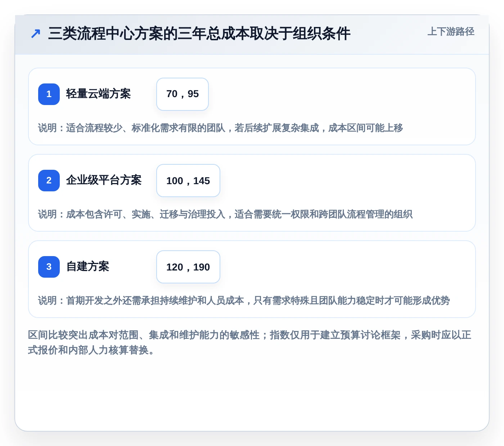
Task: Click the description starting 说明：适合流程较少
Action: pos(220,128)
